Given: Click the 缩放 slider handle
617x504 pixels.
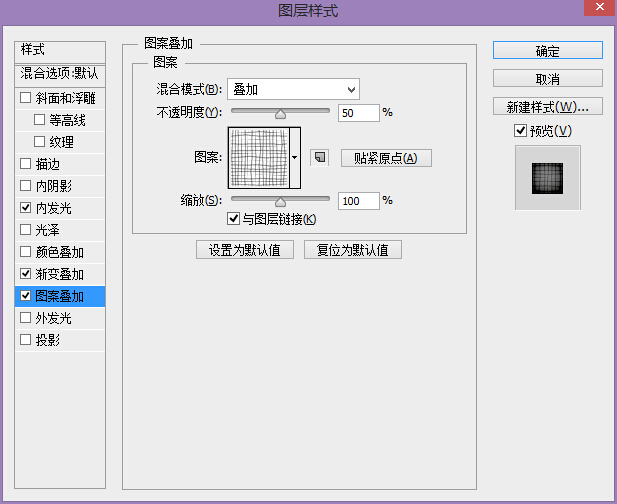Looking at the screenshot, I should pyautogui.click(x=280, y=202).
